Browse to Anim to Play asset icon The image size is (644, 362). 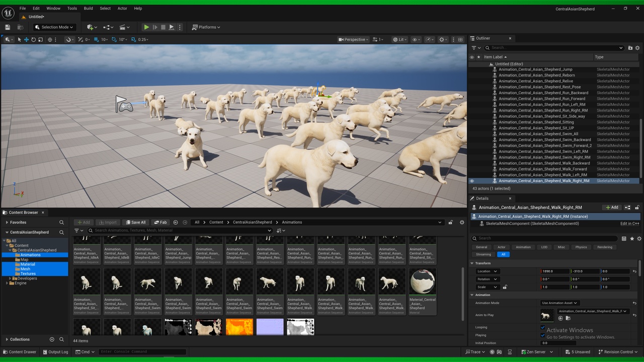568,318
